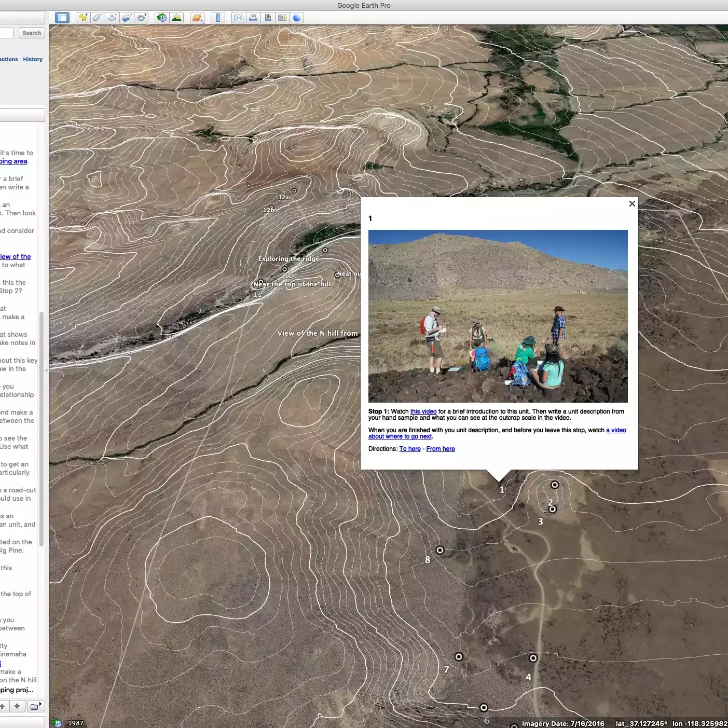Open the planet switcher dropdown
728x728 pixels.
(197, 17)
